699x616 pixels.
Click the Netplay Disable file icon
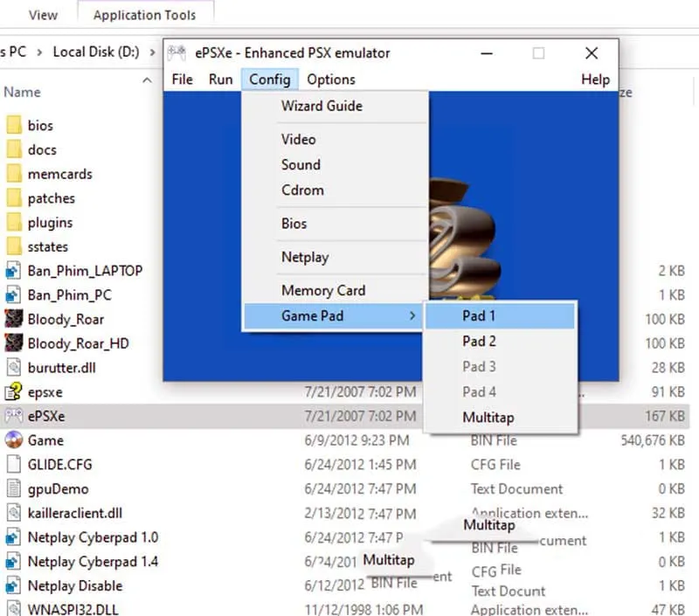tap(13, 585)
